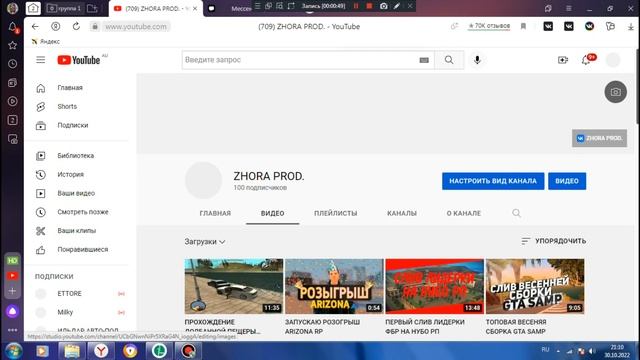Image resolution: width=640 pixels, height=360 pixels.
Task: Search within the channel via magnifier
Action: (x=516, y=213)
